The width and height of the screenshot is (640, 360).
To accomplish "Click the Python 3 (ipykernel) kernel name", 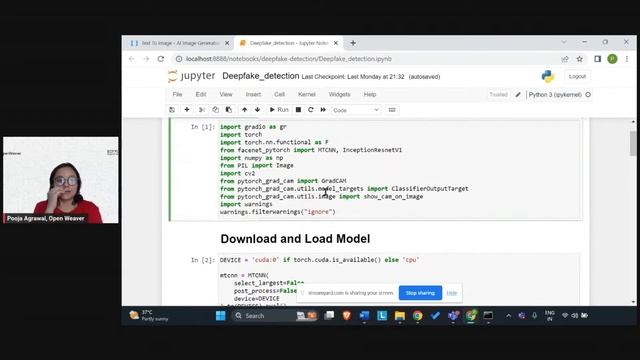I will [555, 95].
